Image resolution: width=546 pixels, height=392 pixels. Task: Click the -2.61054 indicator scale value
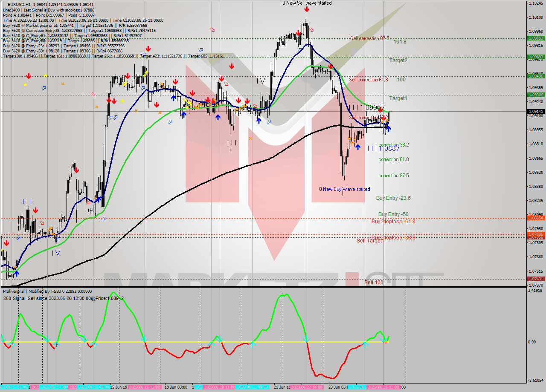(x=535, y=380)
